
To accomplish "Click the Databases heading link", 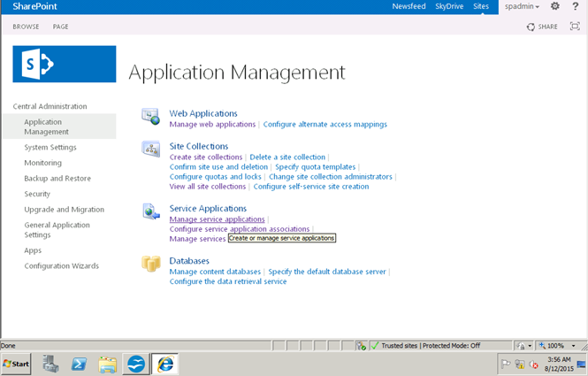I will pos(189,260).
